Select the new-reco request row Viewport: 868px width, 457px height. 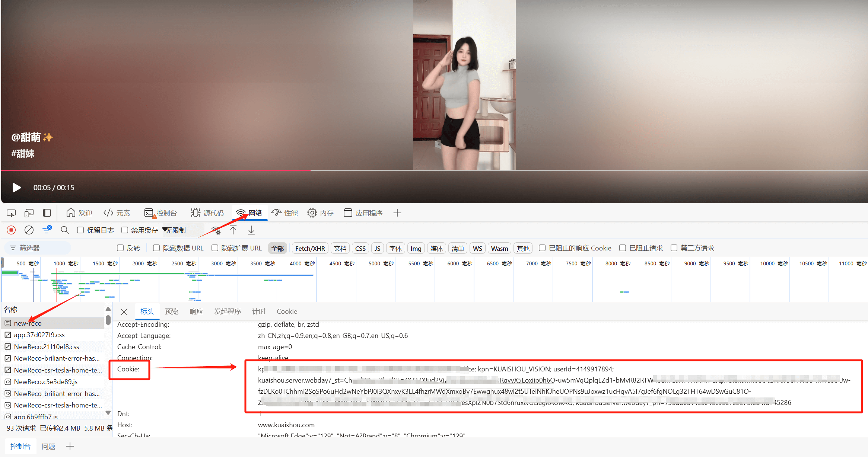53,323
